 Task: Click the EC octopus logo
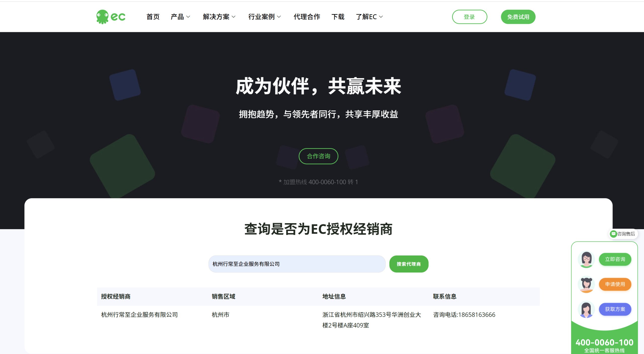pos(111,17)
